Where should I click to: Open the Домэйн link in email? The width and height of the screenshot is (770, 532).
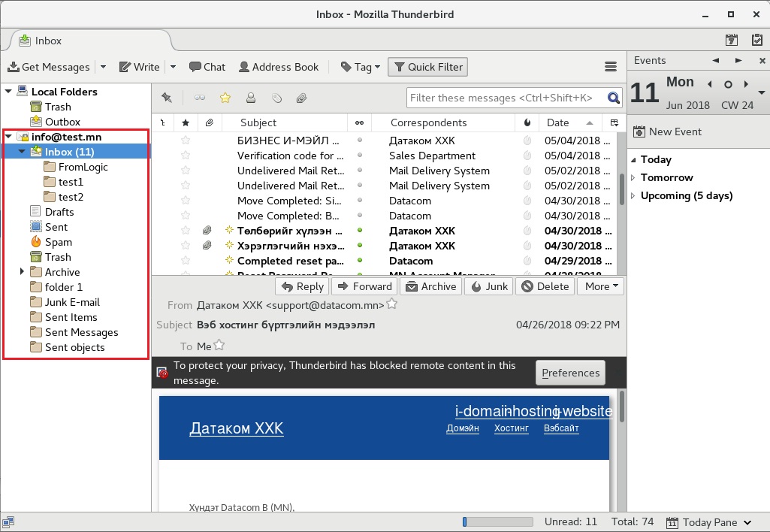pyautogui.click(x=463, y=428)
